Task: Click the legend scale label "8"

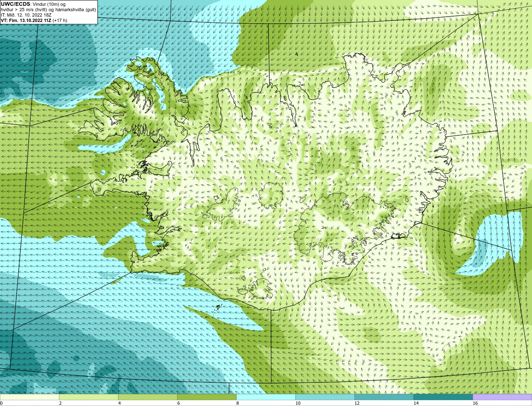Action: (x=237, y=403)
